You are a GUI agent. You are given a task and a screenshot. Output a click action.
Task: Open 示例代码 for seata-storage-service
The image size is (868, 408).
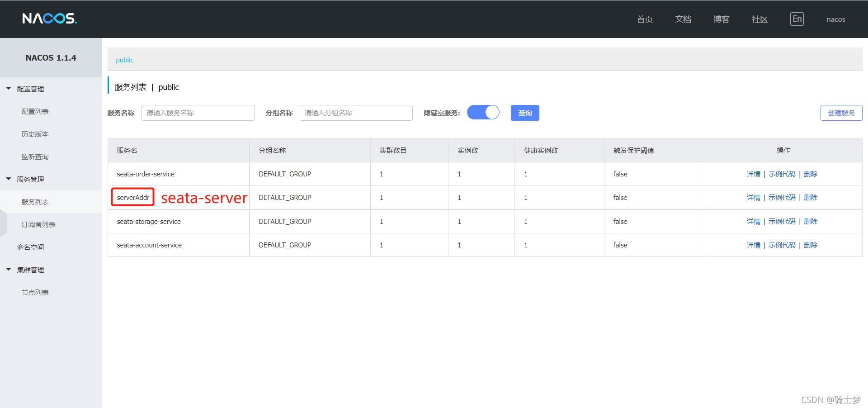[782, 222]
